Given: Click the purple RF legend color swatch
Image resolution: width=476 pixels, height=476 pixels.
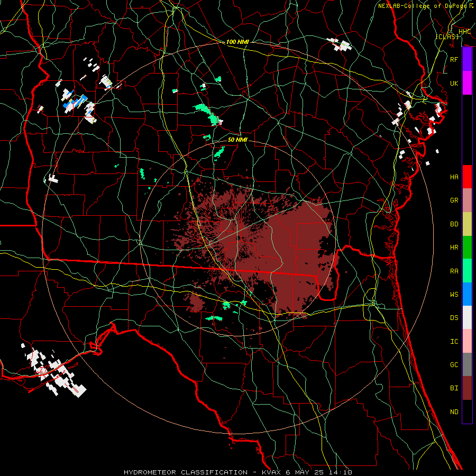Looking at the screenshot, I should tap(467, 59).
